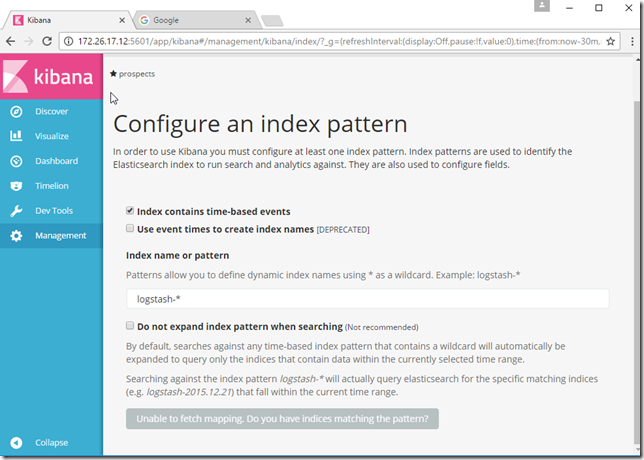Click the Management gear icon
This screenshot has height=460, width=644.
tap(16, 236)
